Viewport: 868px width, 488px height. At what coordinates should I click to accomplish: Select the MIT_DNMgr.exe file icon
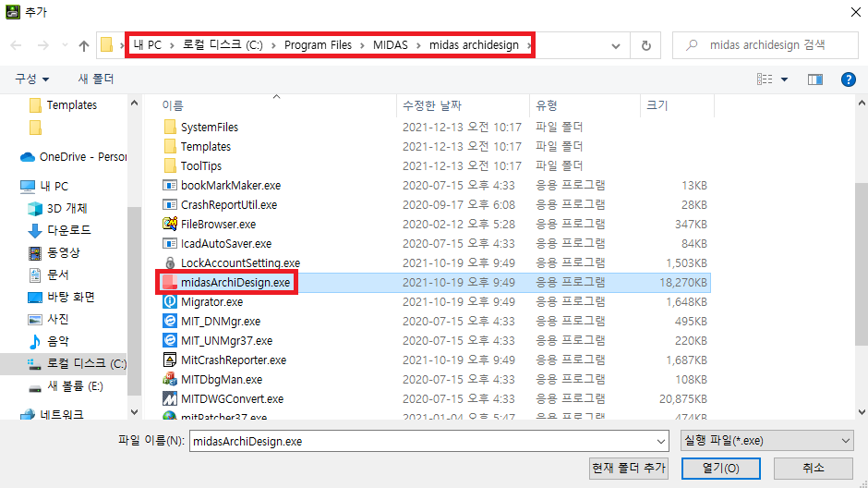[x=169, y=321]
